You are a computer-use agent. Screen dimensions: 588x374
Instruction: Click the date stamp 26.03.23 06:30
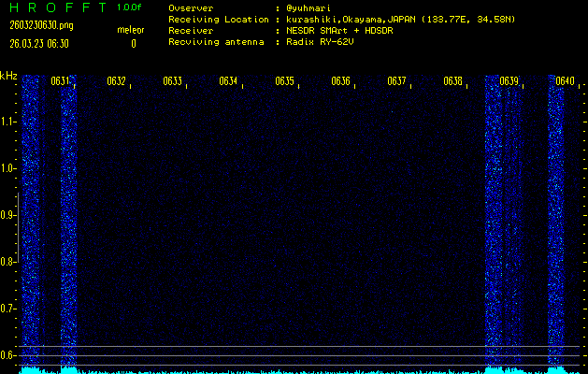tap(39, 44)
